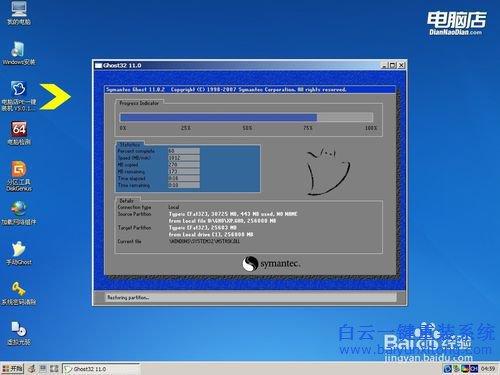Launch the Windows安装 installer icon

coord(19,53)
